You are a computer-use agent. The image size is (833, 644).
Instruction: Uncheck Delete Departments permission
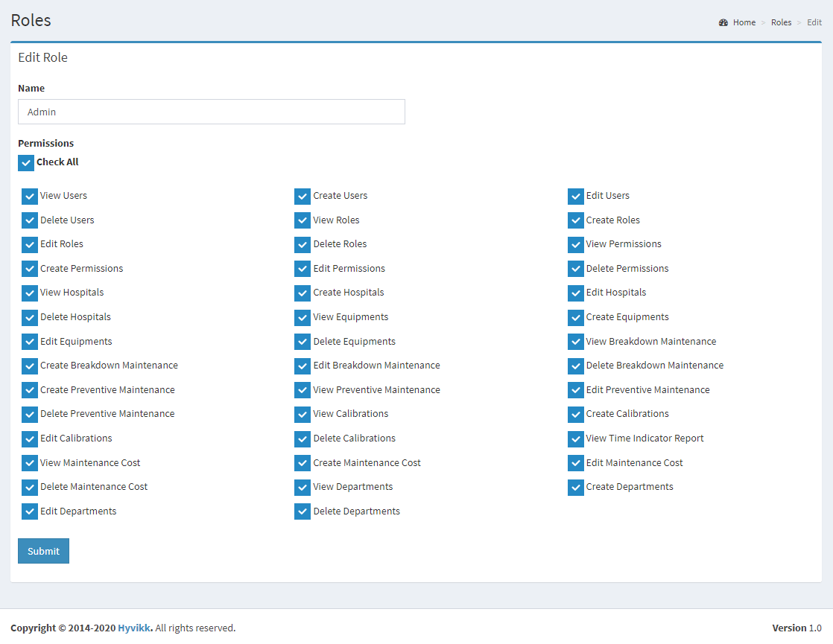tap(303, 511)
